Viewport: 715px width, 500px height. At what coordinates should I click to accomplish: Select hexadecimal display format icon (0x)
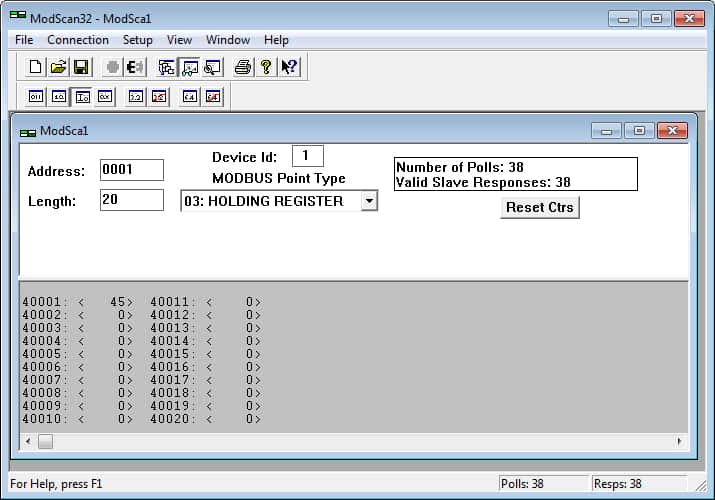(x=105, y=97)
